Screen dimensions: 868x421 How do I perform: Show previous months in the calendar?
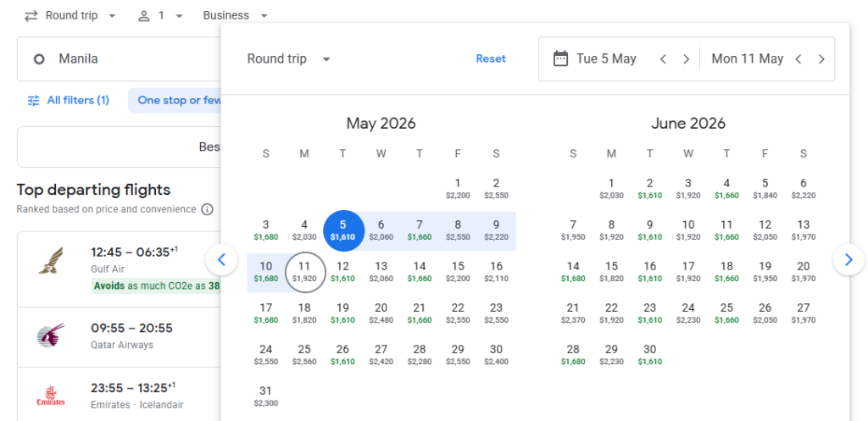[222, 259]
